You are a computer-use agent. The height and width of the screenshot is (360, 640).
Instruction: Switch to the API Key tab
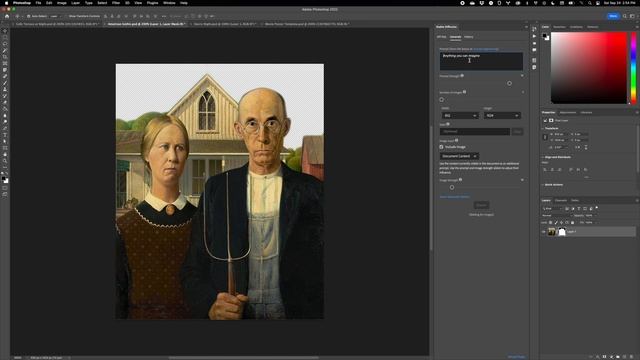click(441, 37)
